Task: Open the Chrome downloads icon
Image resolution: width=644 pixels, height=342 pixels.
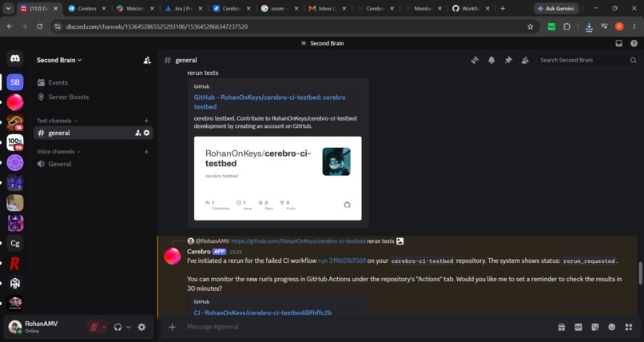Action: 589,27
